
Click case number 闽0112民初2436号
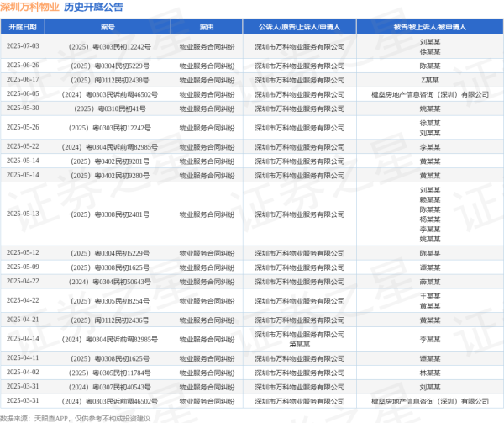tap(110, 320)
